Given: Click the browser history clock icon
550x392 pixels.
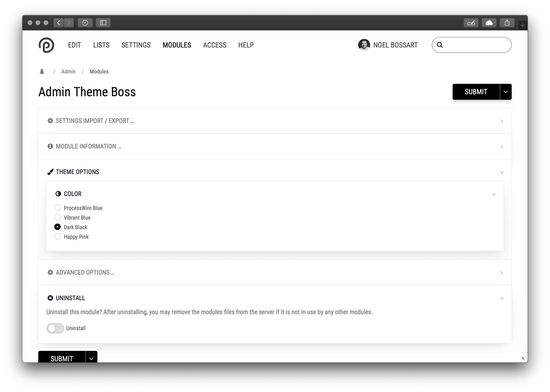Looking at the screenshot, I should click(x=85, y=23).
